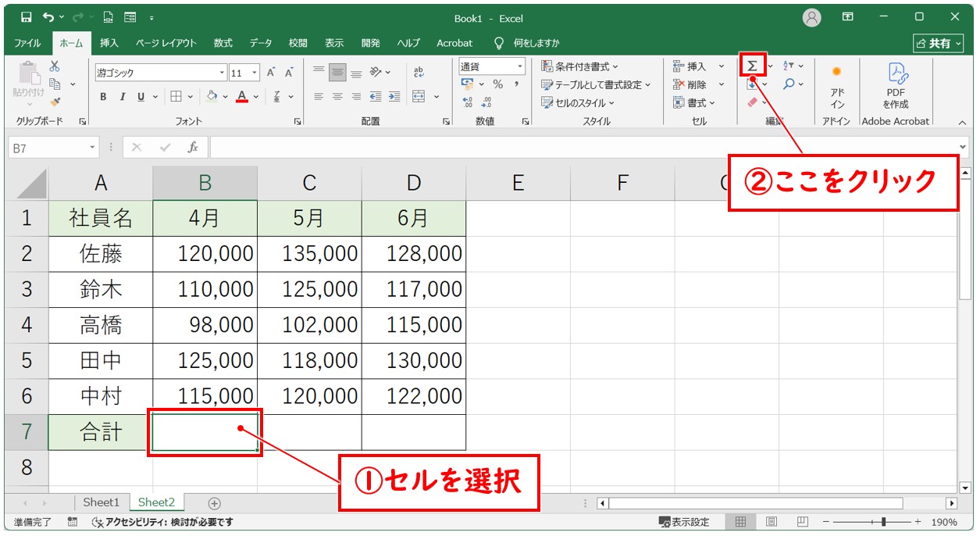
Task: Click the AutoSum sigma icon
Action: pos(752,66)
